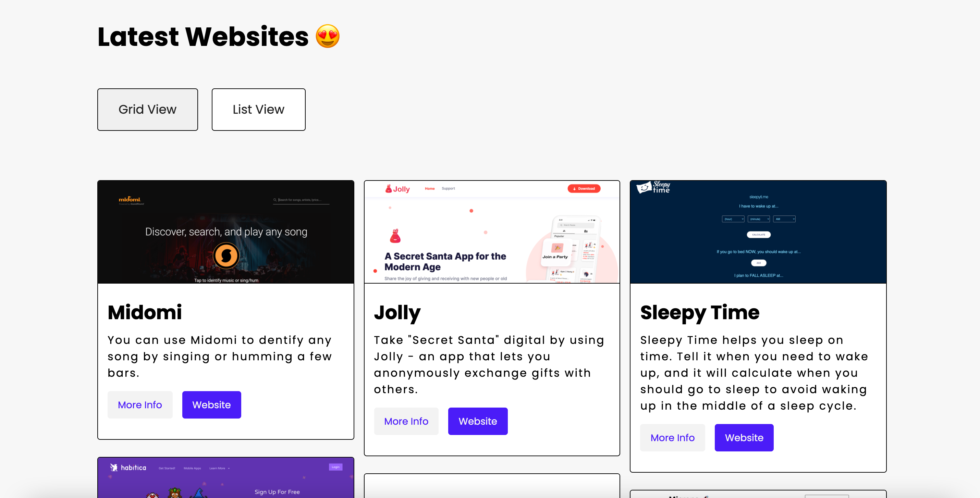Click the Jolly gift-bag logo icon
This screenshot has height=498, width=980.
click(389, 189)
